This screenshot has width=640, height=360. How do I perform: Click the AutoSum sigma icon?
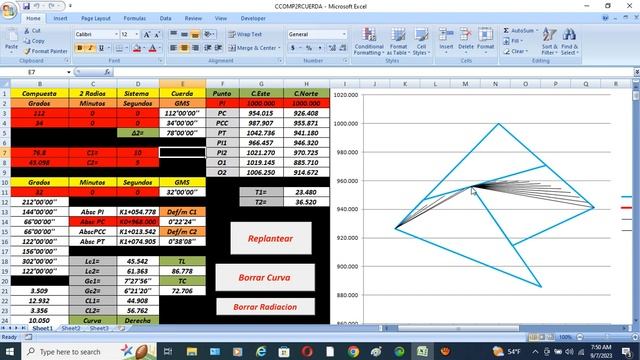pos(506,31)
